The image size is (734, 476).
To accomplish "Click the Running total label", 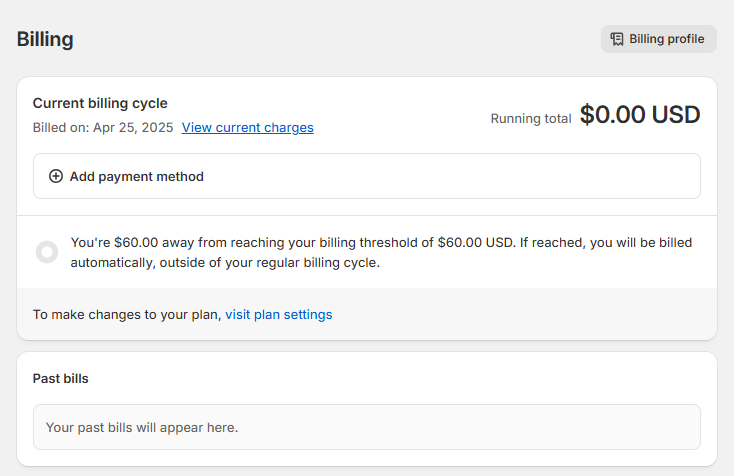I will (530, 118).
